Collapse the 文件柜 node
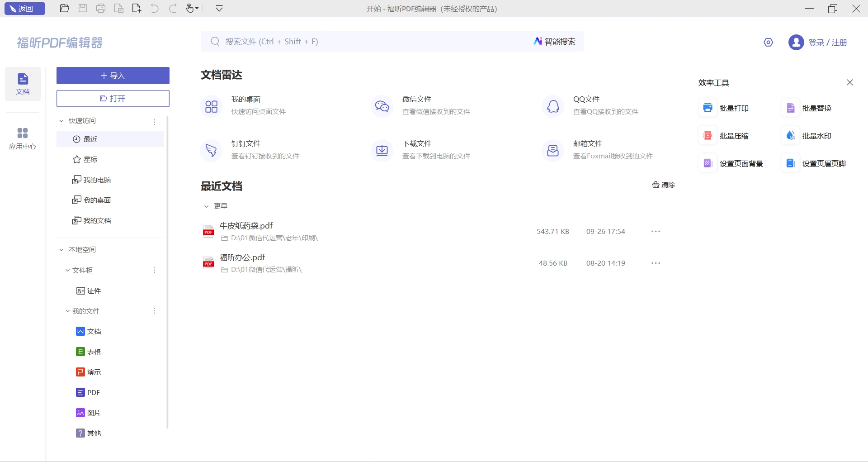868x462 pixels. pyautogui.click(x=67, y=270)
